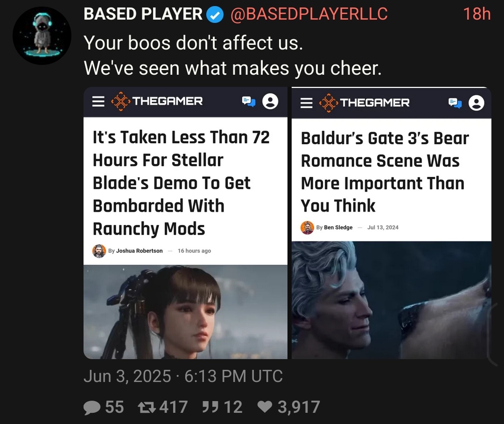The image size is (504, 424).
Task: Like the post via the heart icon
Action: point(289,407)
